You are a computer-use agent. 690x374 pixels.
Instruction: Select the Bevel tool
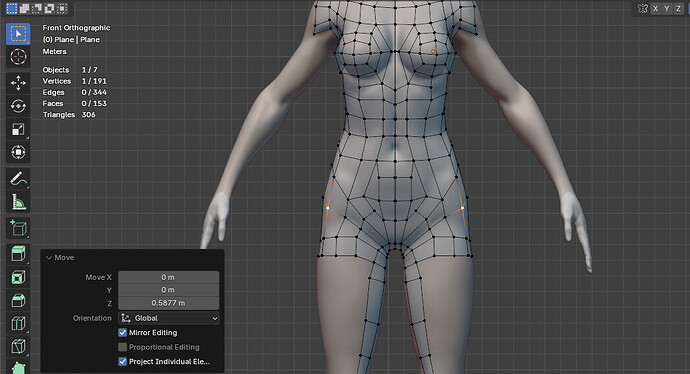coord(18,301)
